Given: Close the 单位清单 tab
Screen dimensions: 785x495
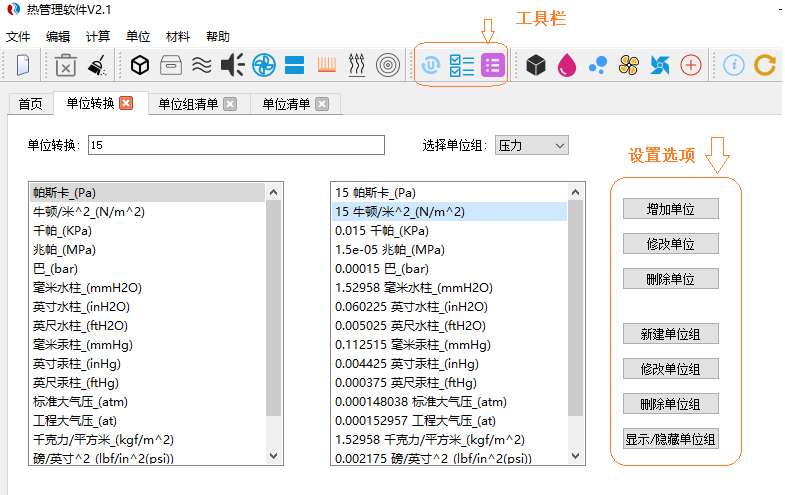Looking at the screenshot, I should pyautogui.click(x=322, y=104).
